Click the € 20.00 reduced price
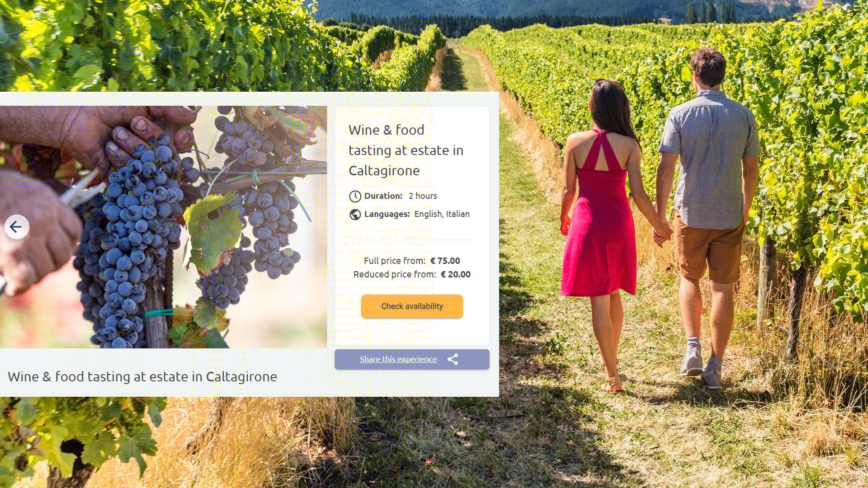Image resolution: width=868 pixels, height=488 pixels. (x=456, y=274)
